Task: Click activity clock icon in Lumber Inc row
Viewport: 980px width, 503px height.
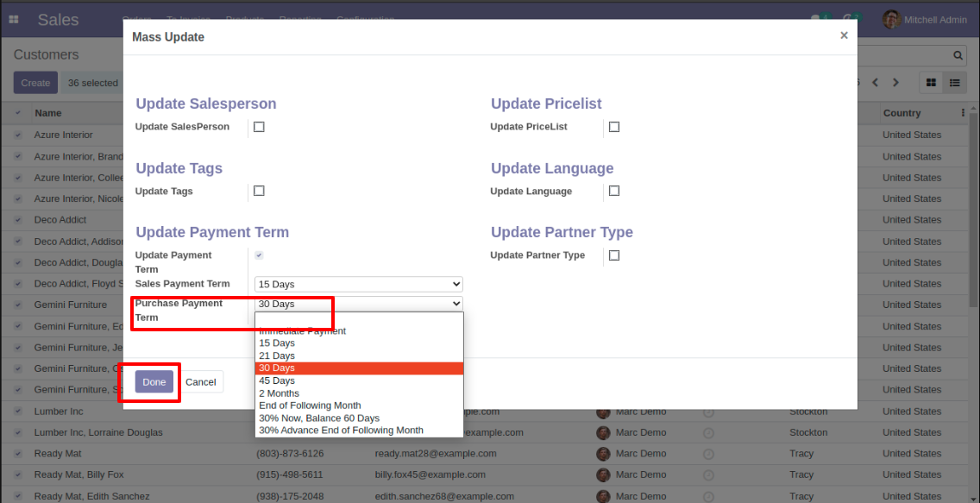Action: tap(709, 412)
